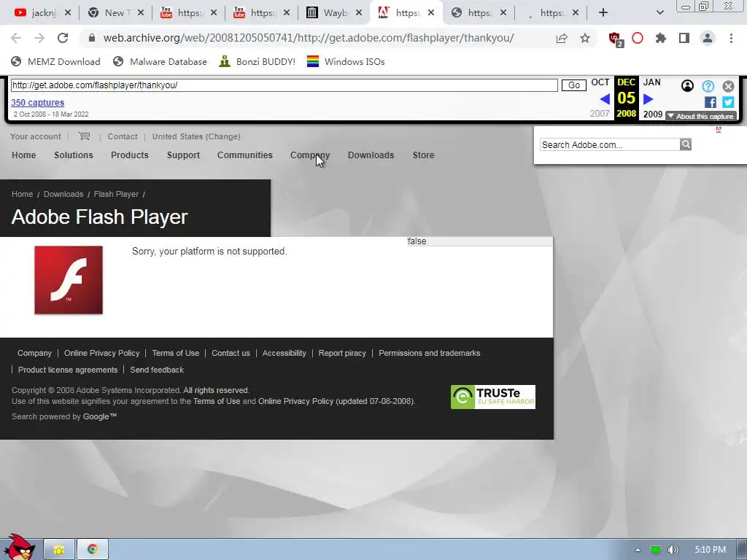The height and width of the screenshot is (560, 747).
Task: Open the Downloads menu
Action: [371, 155]
